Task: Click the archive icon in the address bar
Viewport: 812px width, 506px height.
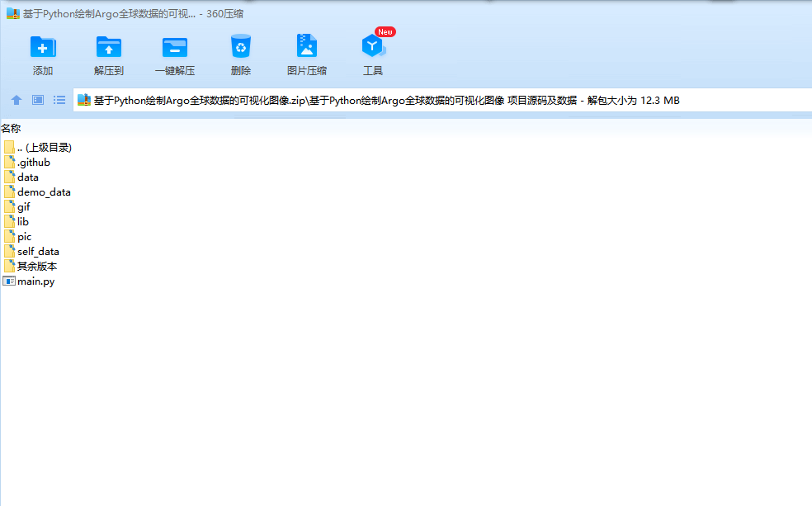Action: (x=84, y=100)
